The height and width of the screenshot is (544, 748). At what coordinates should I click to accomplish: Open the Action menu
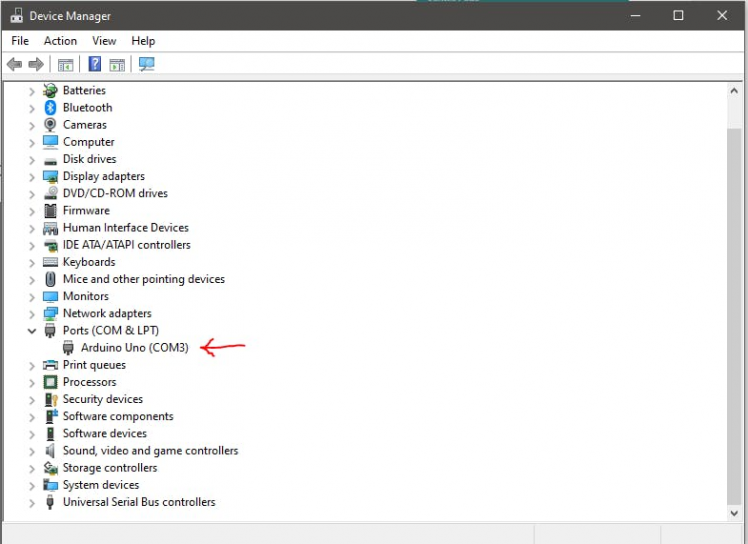60,41
